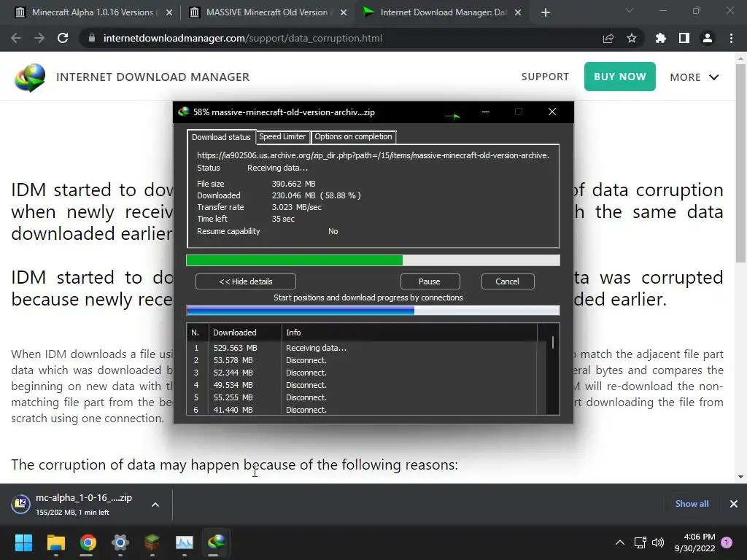
Task: Pause the current download
Action: click(x=430, y=281)
